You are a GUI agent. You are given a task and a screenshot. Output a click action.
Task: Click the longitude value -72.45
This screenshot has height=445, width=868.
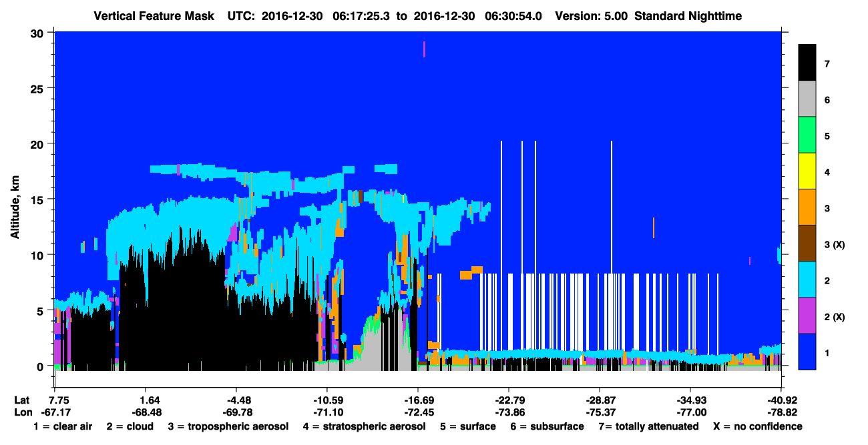(x=418, y=412)
